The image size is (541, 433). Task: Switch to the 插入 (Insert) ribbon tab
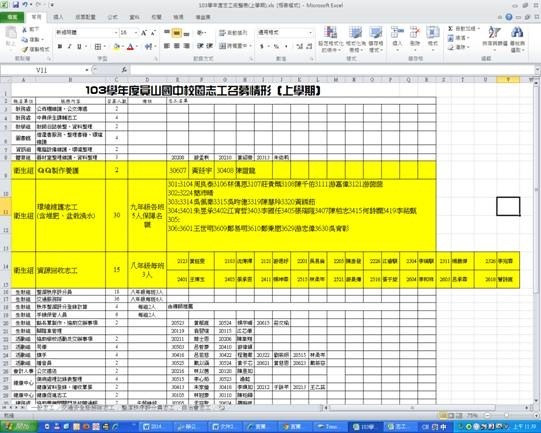58,17
